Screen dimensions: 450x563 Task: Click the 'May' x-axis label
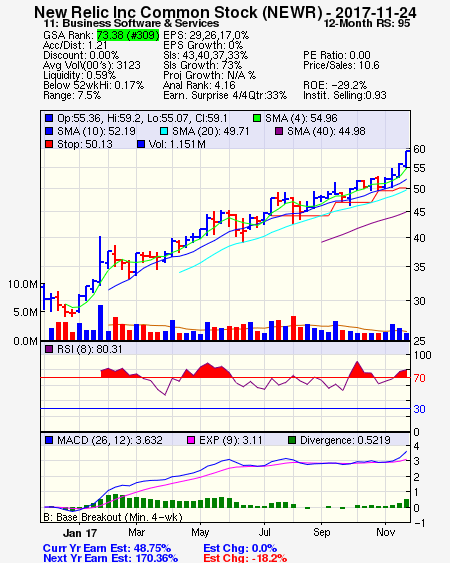pyautogui.click(x=200, y=532)
